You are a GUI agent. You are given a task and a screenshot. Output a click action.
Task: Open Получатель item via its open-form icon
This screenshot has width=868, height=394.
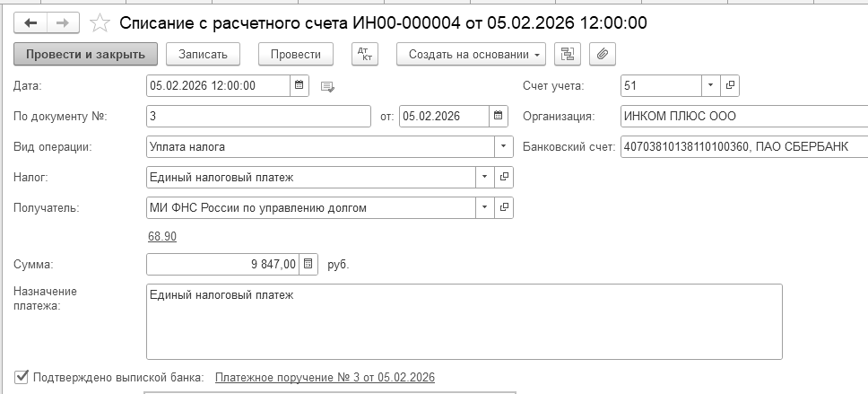coord(504,208)
